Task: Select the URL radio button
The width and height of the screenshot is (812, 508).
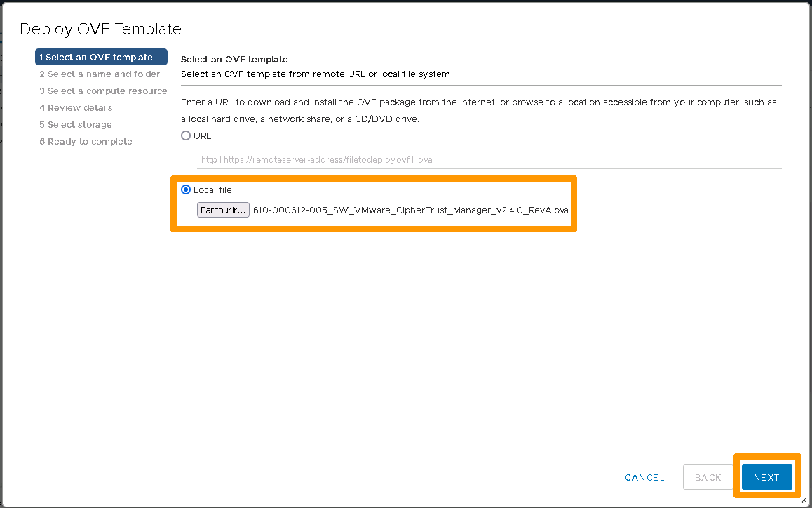Action: point(186,136)
